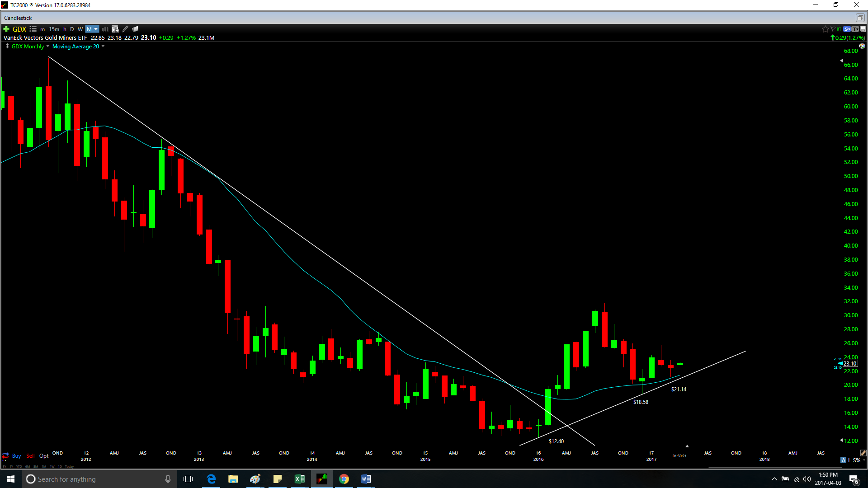Click the bar chart style icon
This screenshot has height=488, width=868.
(105, 29)
